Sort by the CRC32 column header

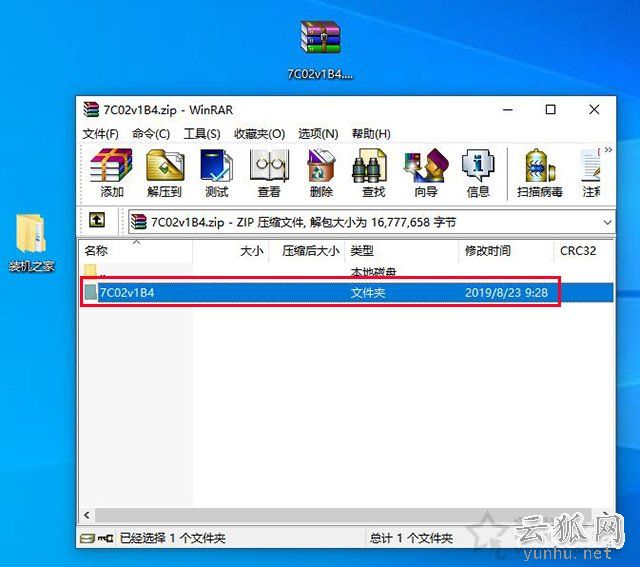tap(584, 251)
